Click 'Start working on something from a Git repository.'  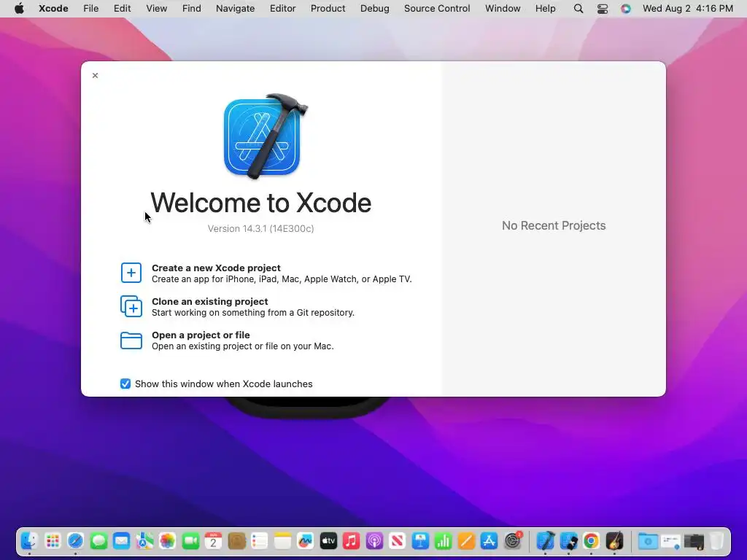(x=253, y=312)
